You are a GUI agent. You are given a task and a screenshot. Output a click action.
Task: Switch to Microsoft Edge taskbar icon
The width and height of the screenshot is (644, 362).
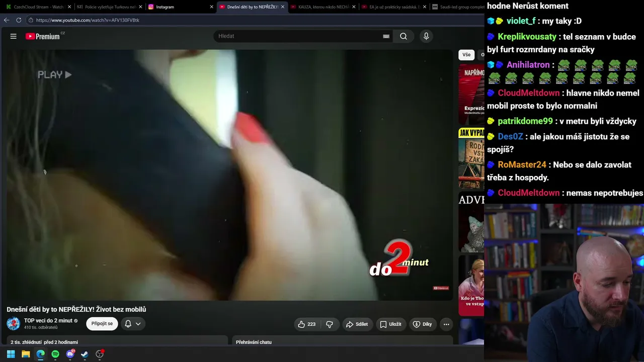(40, 354)
